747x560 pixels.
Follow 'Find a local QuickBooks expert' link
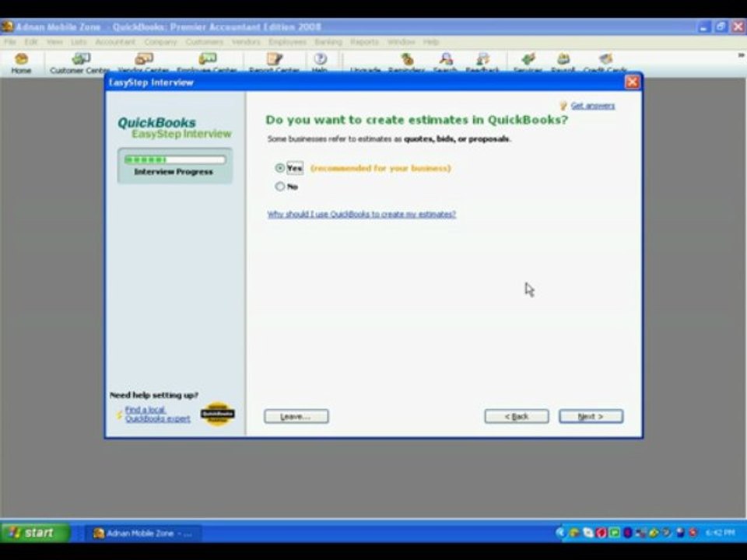tap(157, 415)
